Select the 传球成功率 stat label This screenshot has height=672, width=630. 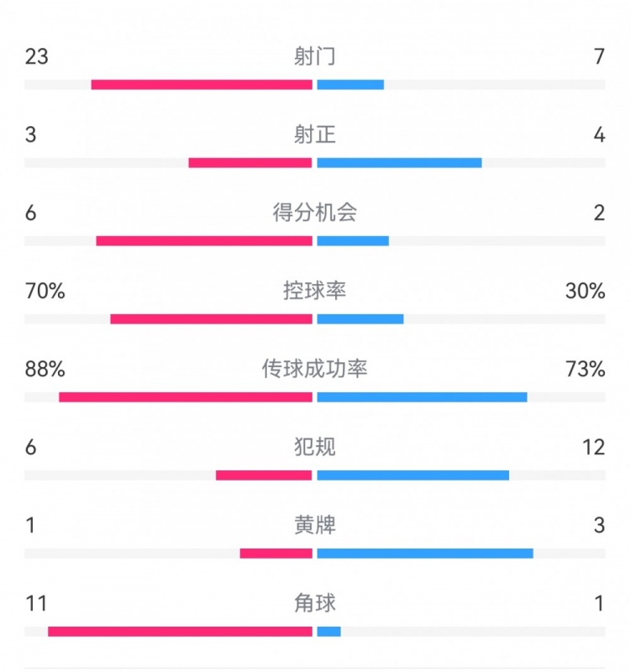315,369
